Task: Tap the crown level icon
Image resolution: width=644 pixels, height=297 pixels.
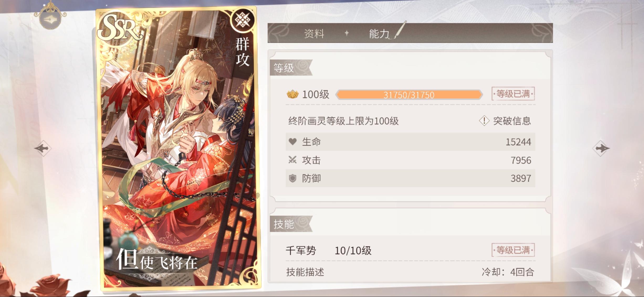Action: 292,94
